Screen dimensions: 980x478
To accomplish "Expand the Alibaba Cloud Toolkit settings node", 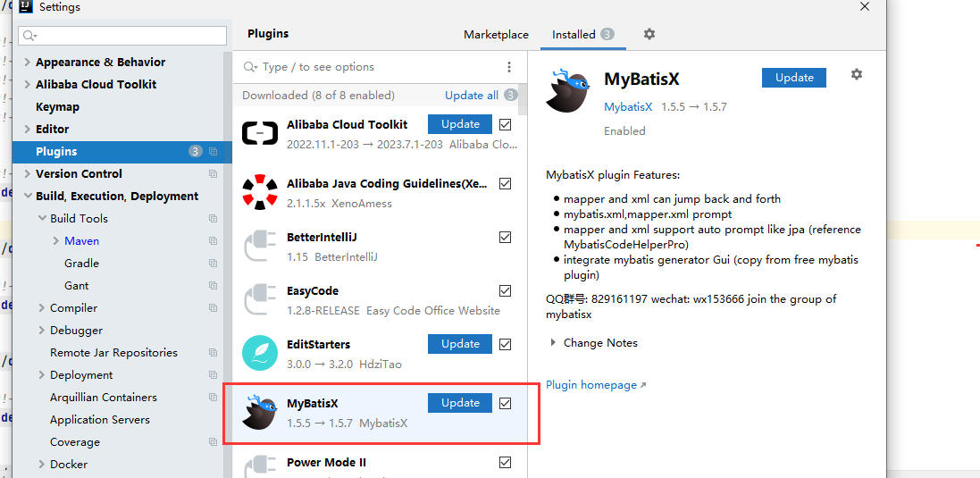I will 27,84.
